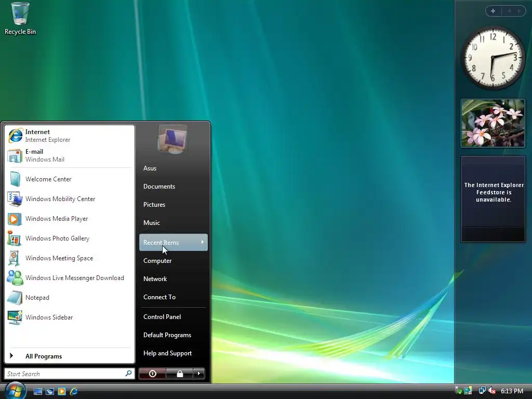This screenshot has height=399, width=532.
Task: Click the user account picture
Action: point(172,139)
